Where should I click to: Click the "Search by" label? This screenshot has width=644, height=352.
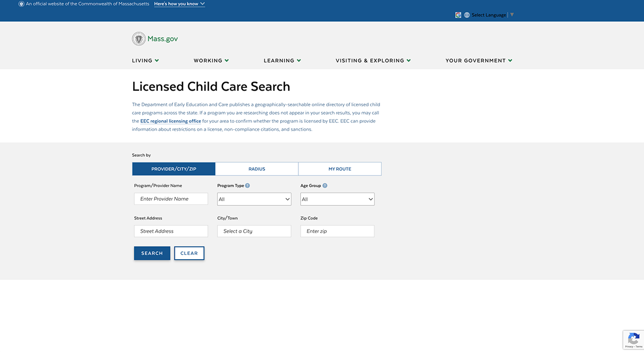(142, 155)
